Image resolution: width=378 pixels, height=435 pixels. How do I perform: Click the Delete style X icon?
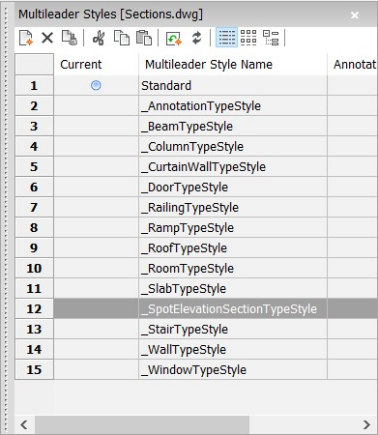47,38
